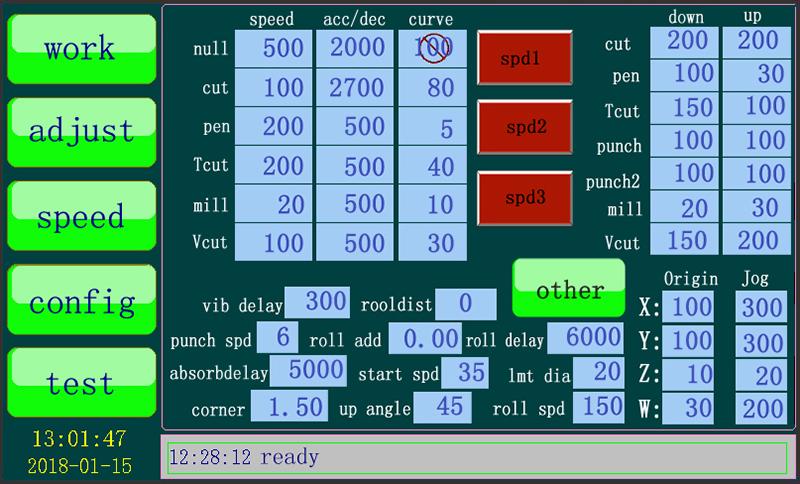Go to the test page
The width and height of the screenshot is (800, 484).
pos(82,382)
